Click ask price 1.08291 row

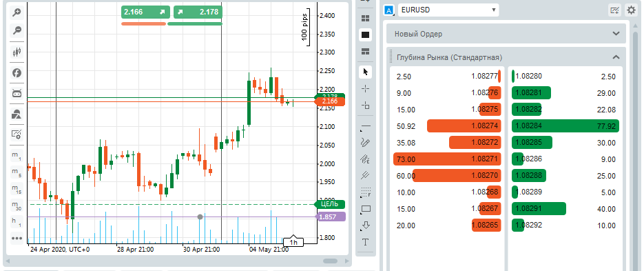coord(565,209)
